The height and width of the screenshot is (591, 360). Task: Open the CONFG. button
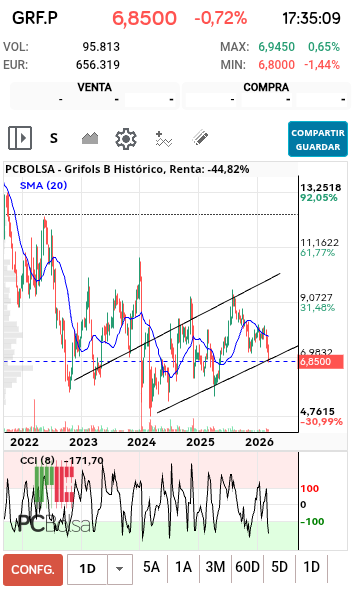33,570
